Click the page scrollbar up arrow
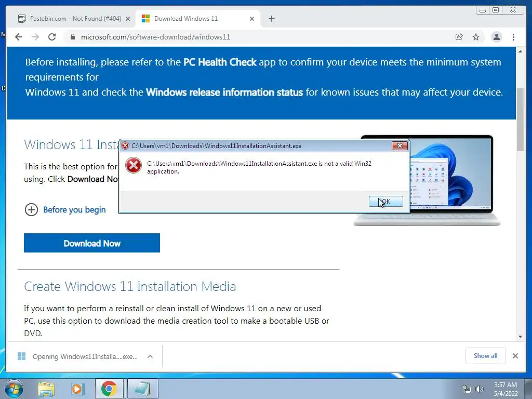This screenshot has width=532, height=399. click(x=520, y=51)
